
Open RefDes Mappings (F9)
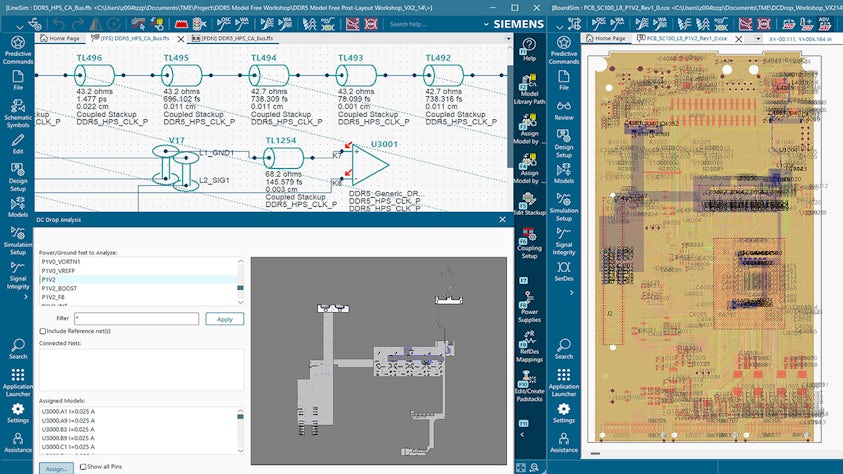tap(529, 347)
